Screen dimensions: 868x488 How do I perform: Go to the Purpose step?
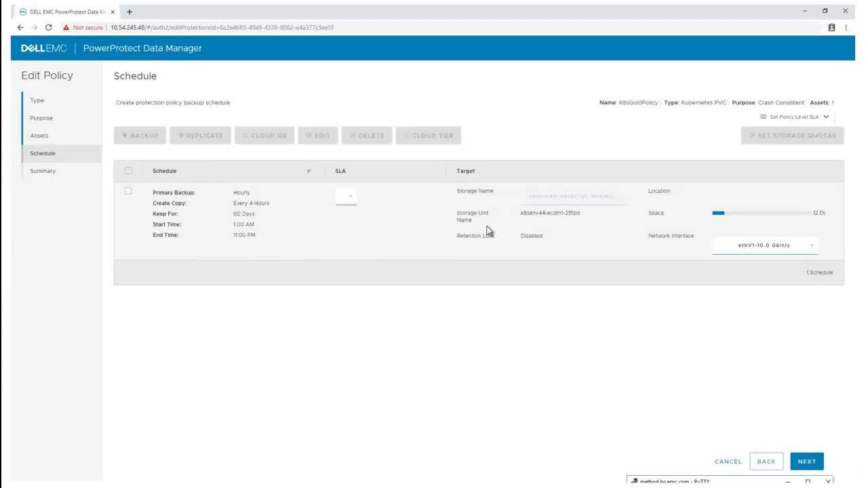coord(41,118)
